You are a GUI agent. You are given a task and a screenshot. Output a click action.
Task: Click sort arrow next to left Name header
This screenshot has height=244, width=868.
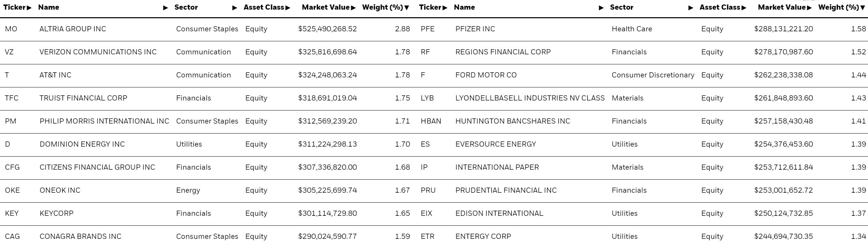(166, 8)
